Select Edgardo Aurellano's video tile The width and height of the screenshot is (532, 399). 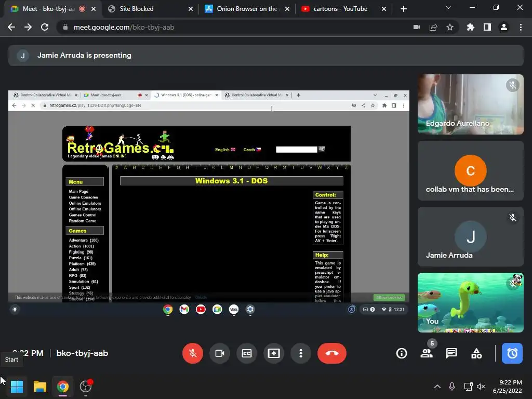470,104
